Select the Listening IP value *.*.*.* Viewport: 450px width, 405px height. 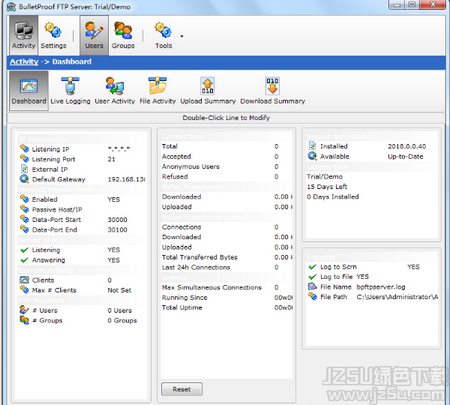(119, 149)
